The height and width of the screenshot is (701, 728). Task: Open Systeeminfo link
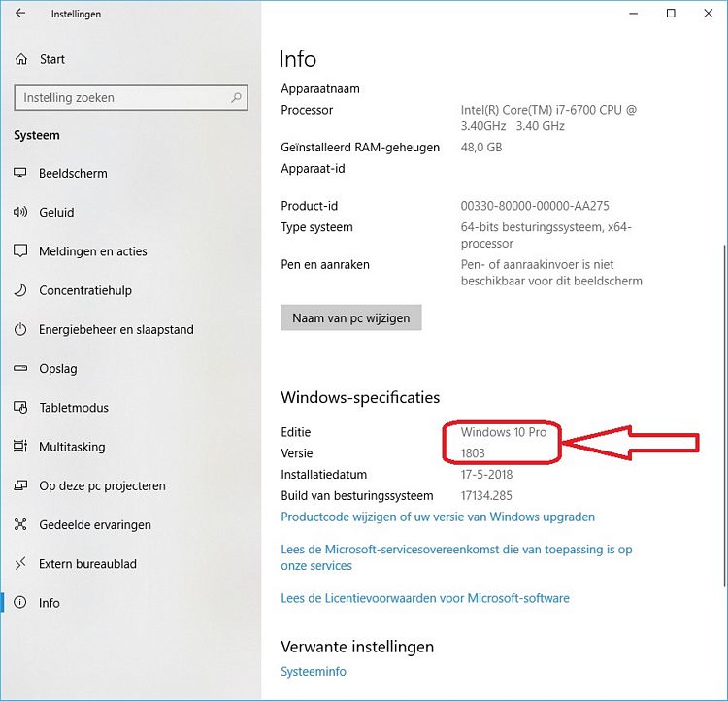pos(314,671)
